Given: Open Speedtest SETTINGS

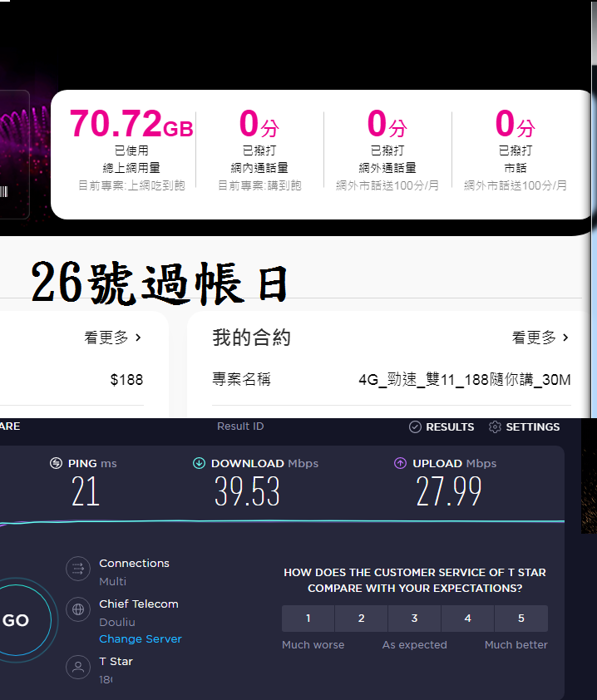Looking at the screenshot, I should pos(532,426).
